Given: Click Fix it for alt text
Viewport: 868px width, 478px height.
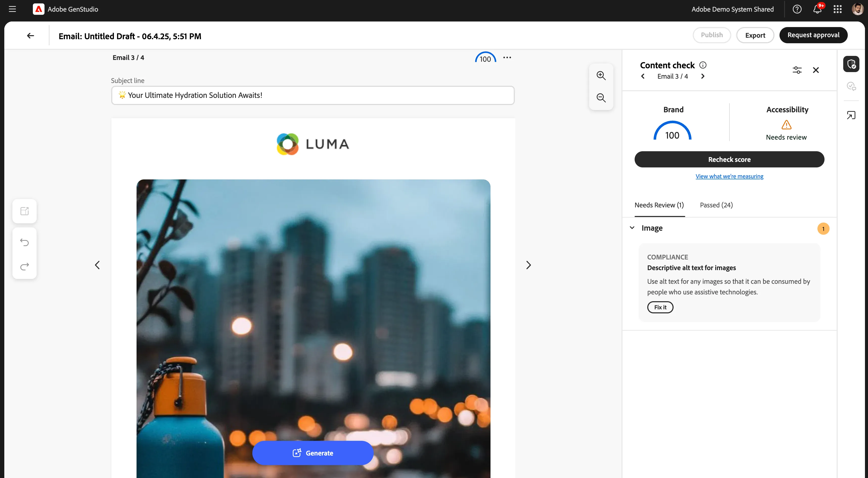Looking at the screenshot, I should [x=660, y=307].
